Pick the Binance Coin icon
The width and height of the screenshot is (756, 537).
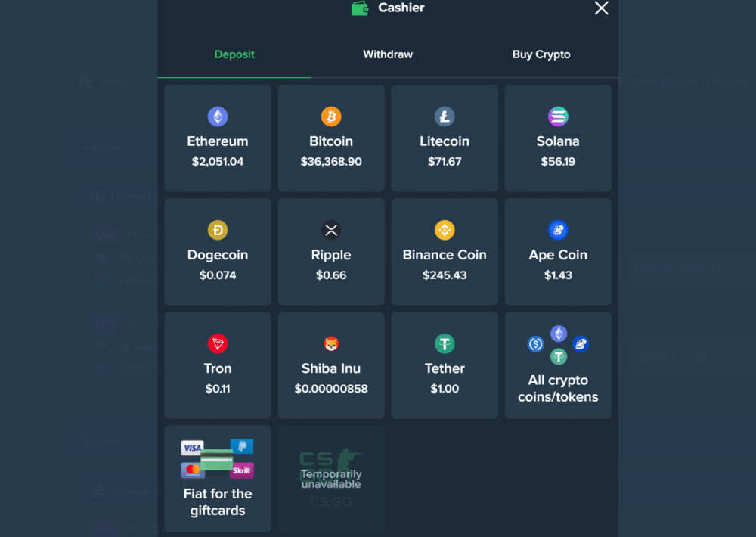tap(445, 230)
